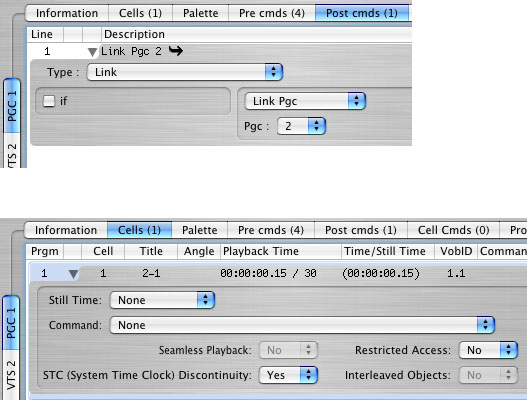
Task: Select the 'Link Pgc 2' command text
Action: pyautogui.click(x=131, y=51)
